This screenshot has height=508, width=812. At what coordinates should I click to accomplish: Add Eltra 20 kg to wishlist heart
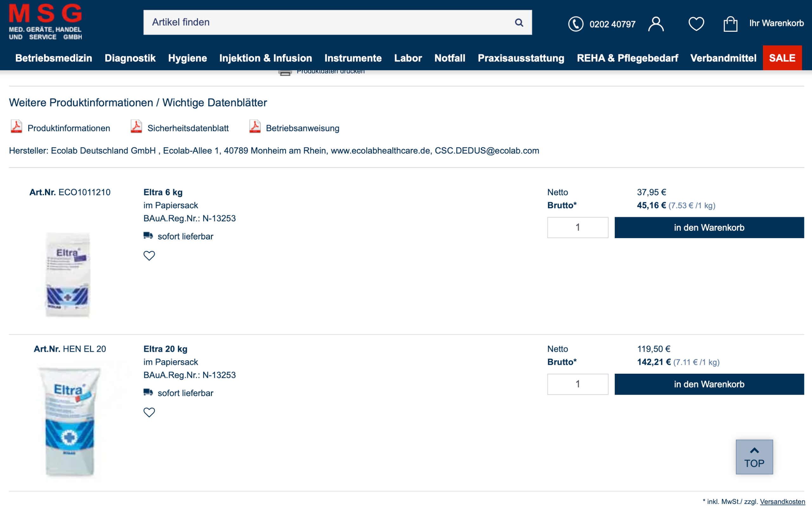click(x=149, y=412)
